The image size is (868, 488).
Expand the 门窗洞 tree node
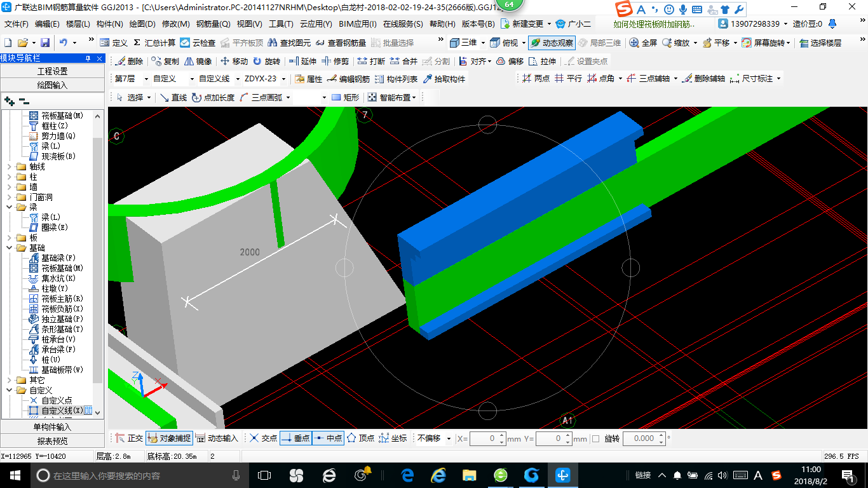click(10, 197)
